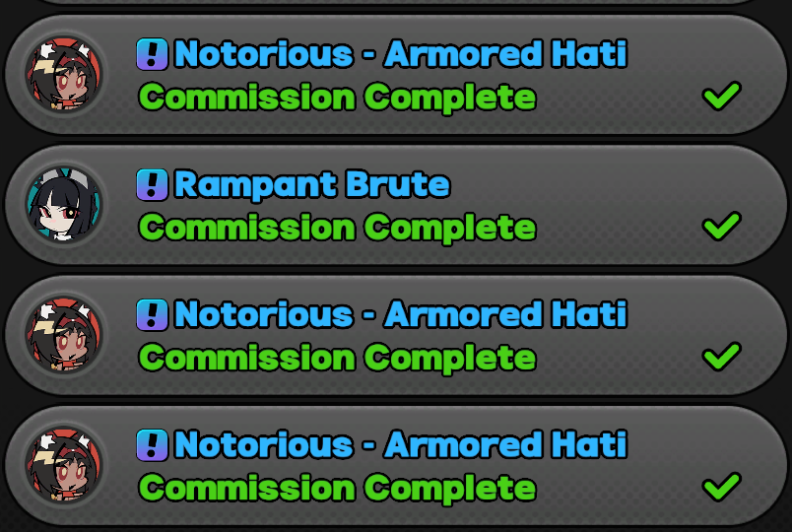Click Commission Complete in the third row
This screenshot has width=792, height=532.
pyautogui.click(x=338, y=359)
